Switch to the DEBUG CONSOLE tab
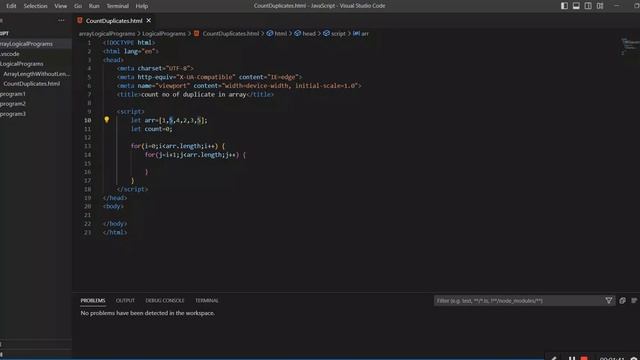640x360 pixels. click(x=164, y=300)
